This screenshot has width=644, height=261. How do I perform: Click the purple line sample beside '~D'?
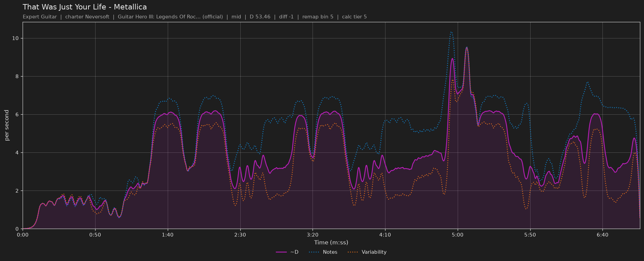[x=281, y=252]
